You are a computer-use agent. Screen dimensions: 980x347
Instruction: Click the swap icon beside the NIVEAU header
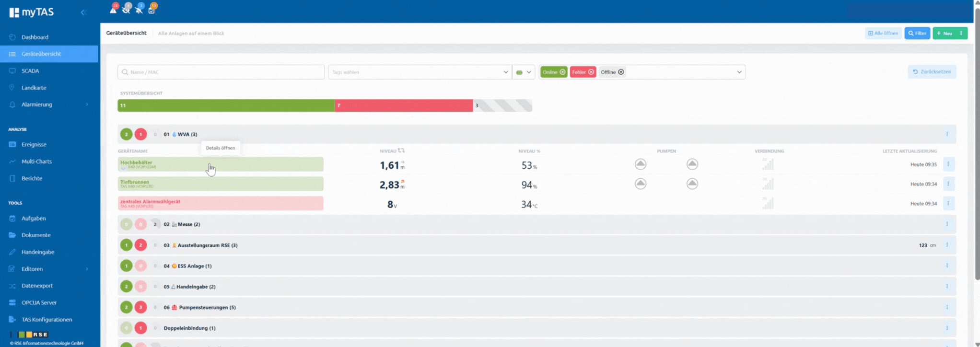tap(401, 150)
